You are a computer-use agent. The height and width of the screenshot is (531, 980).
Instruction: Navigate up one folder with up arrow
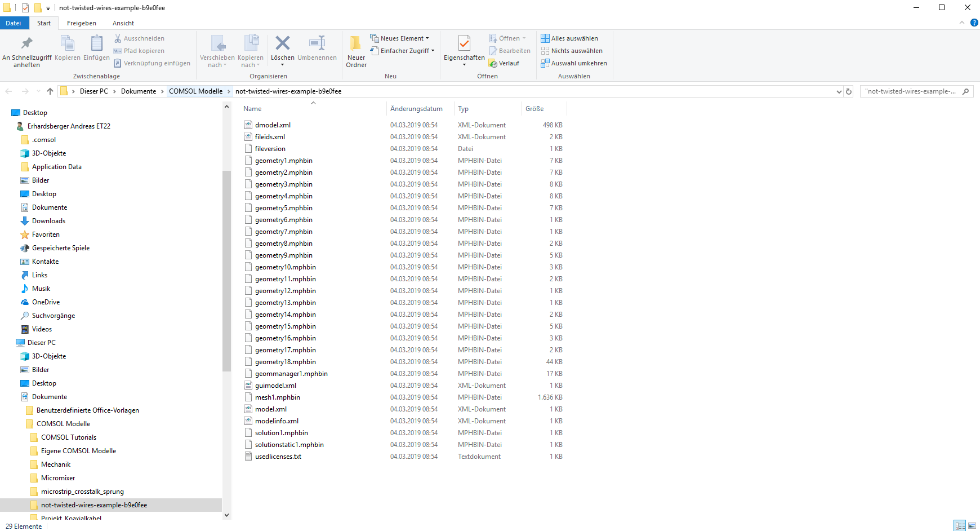click(x=50, y=91)
